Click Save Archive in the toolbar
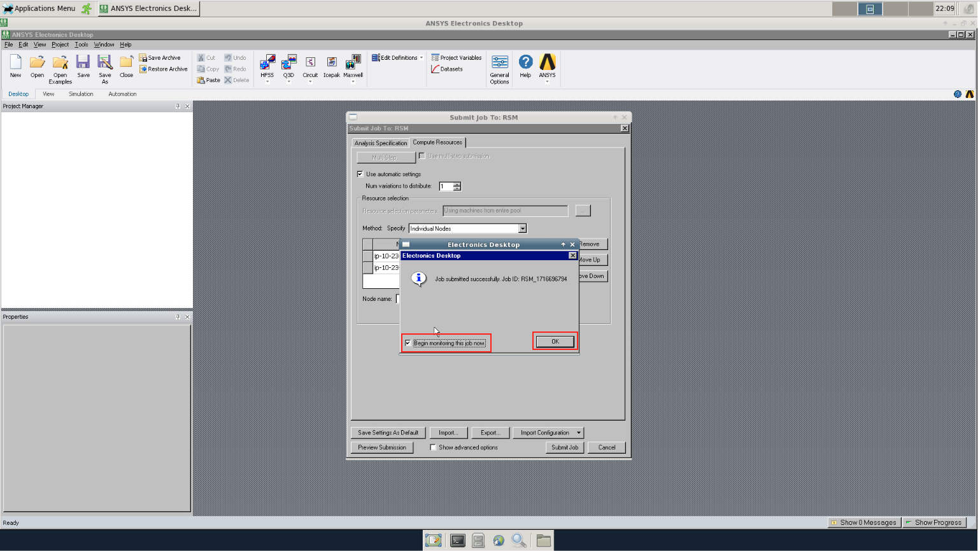980x551 pixels. point(160,58)
